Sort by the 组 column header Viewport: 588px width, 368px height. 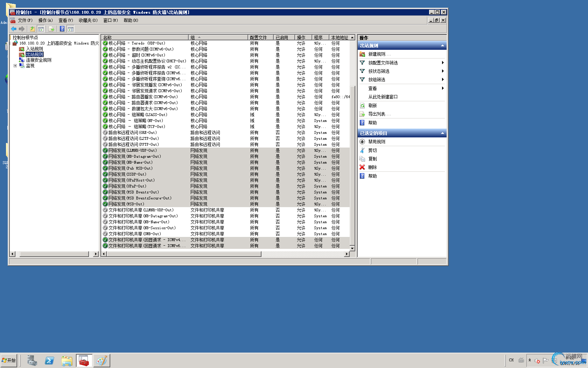218,38
